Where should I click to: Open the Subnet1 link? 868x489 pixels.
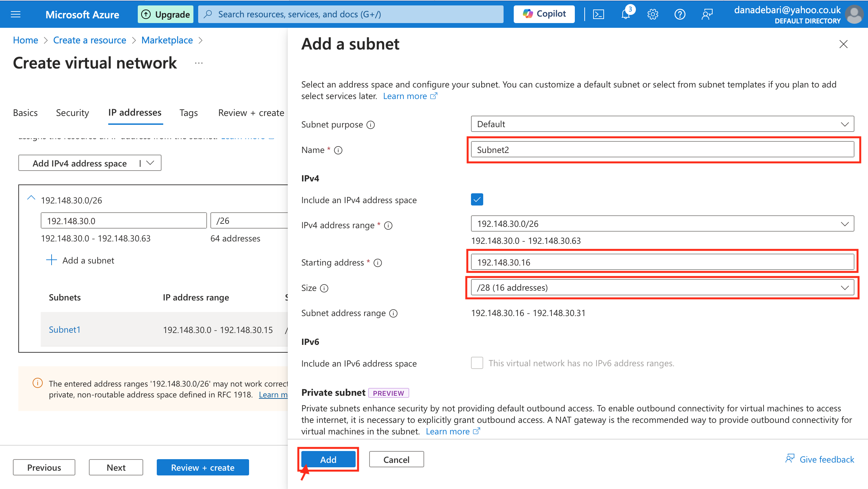(64, 330)
